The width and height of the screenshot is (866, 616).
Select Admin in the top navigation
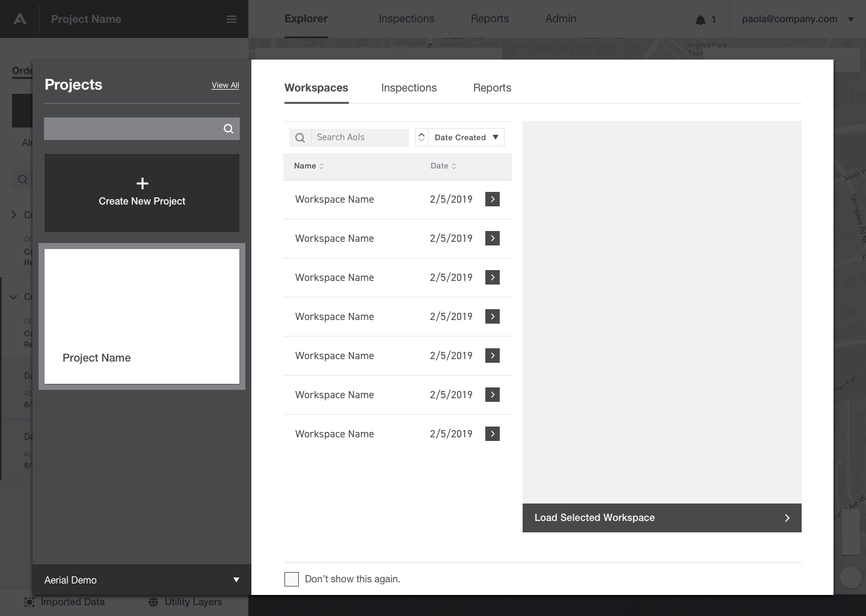click(560, 19)
